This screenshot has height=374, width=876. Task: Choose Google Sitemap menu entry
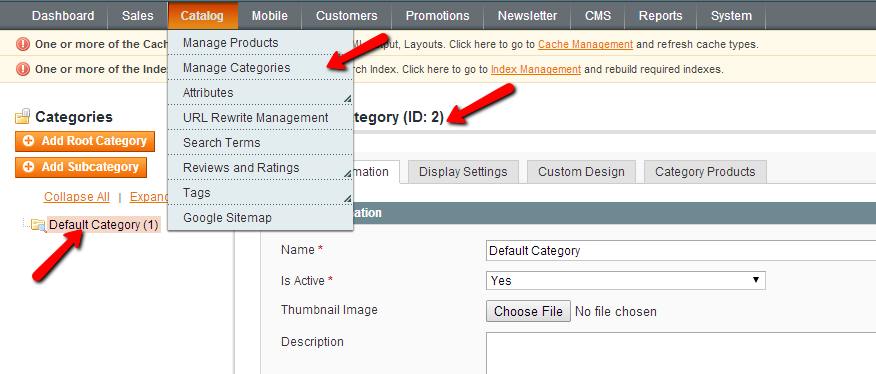tap(260, 218)
